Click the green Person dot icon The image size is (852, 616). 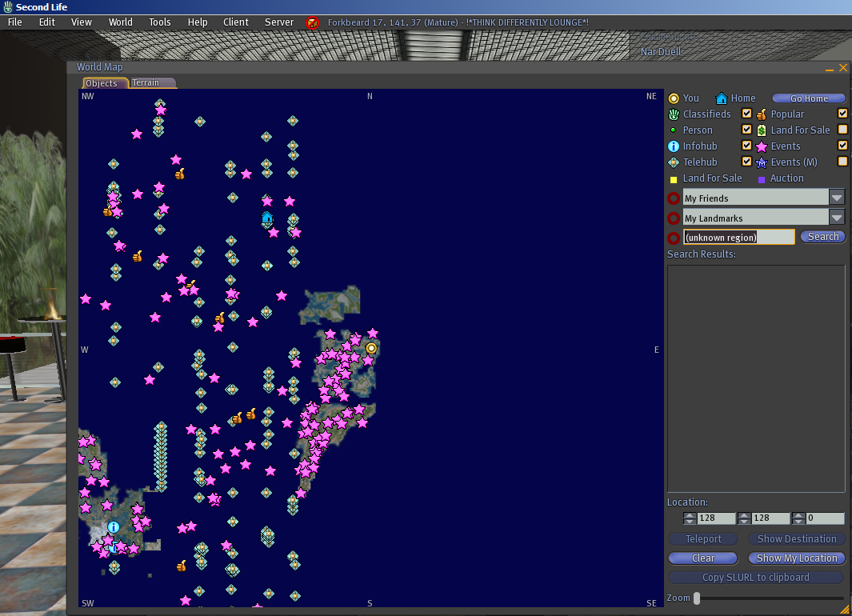[674, 130]
